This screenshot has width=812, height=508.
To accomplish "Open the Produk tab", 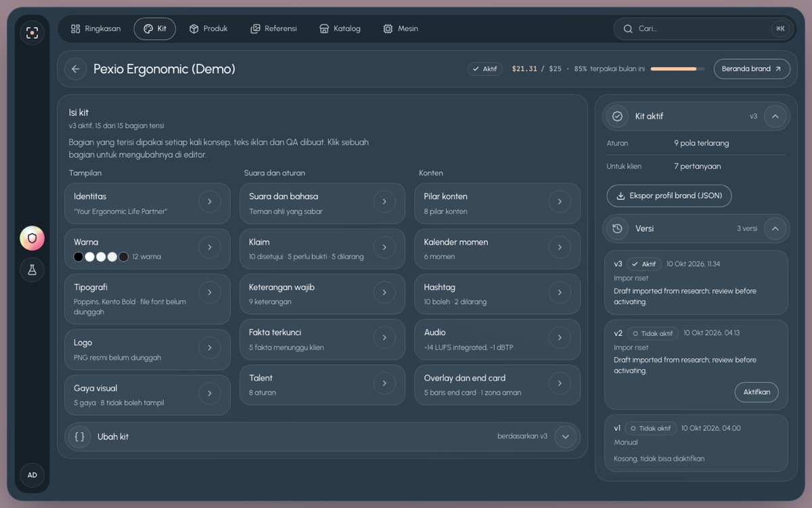I will point(208,29).
